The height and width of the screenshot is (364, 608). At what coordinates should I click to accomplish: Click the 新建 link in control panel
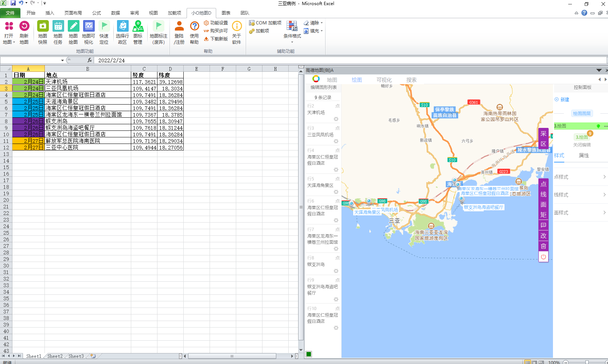(564, 99)
